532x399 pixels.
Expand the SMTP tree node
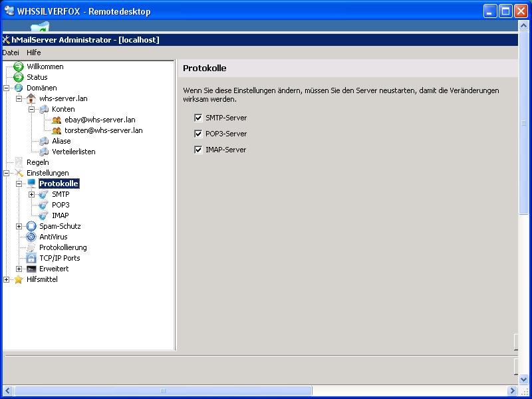31,194
